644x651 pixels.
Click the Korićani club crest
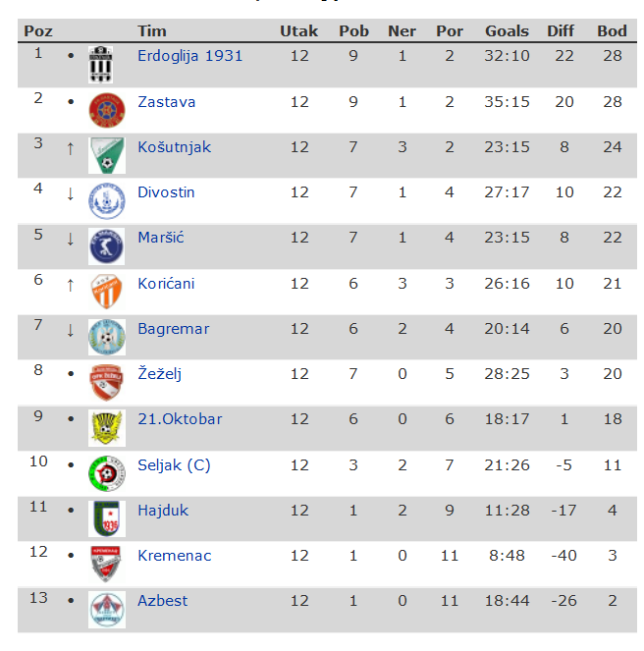[104, 292]
